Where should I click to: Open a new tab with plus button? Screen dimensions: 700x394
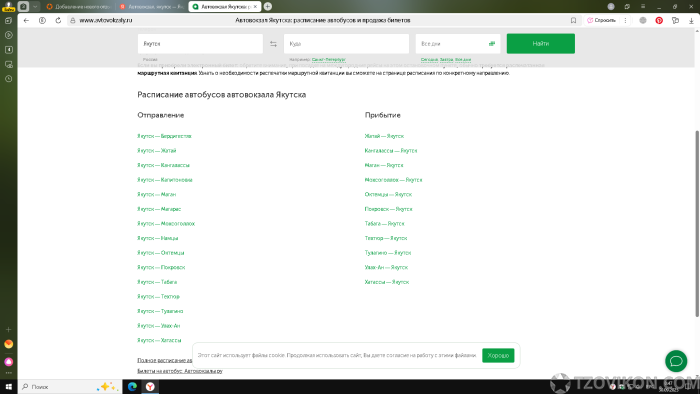click(268, 6)
